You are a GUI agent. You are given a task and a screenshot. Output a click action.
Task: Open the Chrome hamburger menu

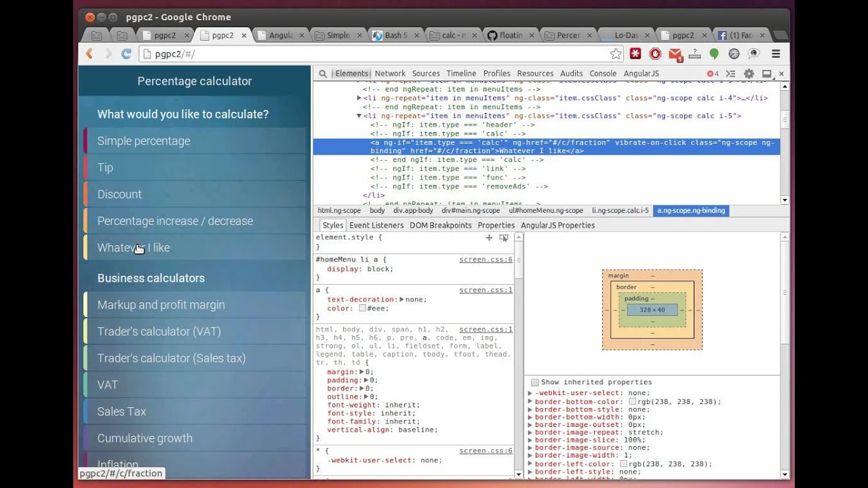point(776,54)
